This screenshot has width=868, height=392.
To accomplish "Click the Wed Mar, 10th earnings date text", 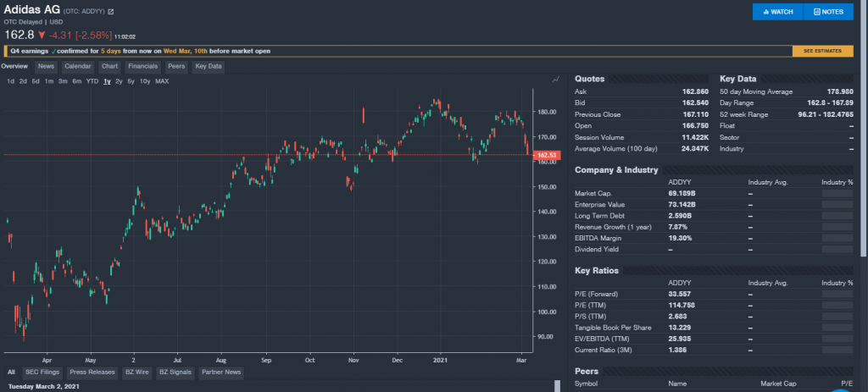I will (186, 51).
